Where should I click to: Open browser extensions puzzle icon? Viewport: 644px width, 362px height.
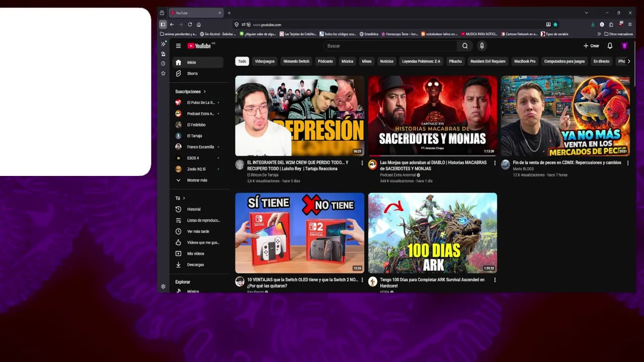[611, 24]
